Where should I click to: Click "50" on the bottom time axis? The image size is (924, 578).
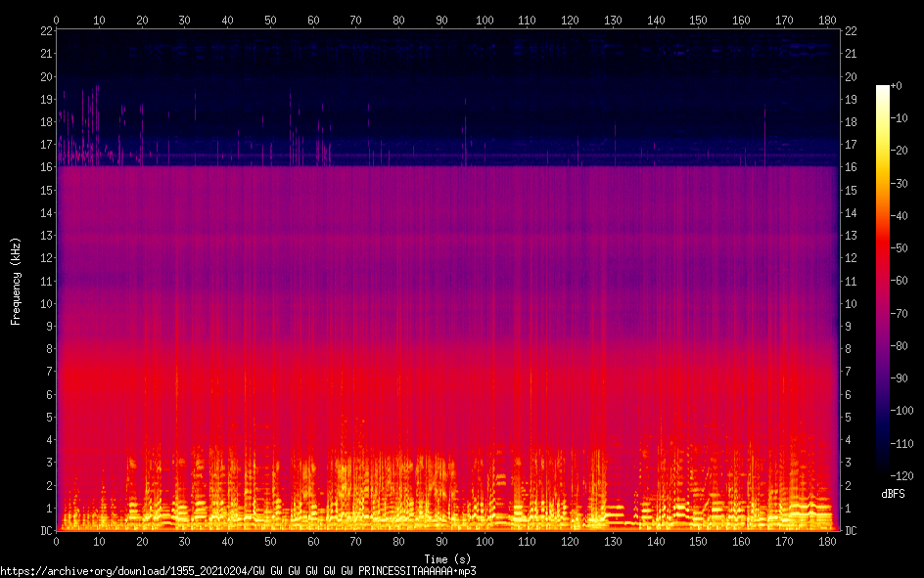coord(270,542)
